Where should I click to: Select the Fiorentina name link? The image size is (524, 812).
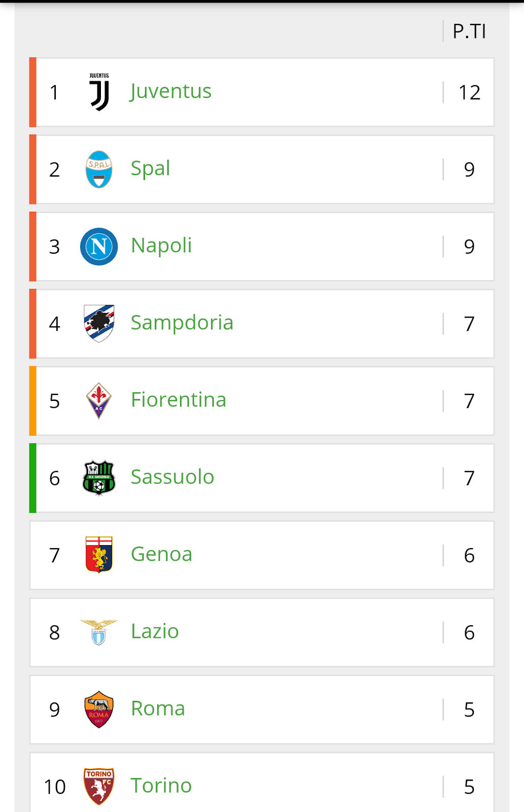coord(178,400)
